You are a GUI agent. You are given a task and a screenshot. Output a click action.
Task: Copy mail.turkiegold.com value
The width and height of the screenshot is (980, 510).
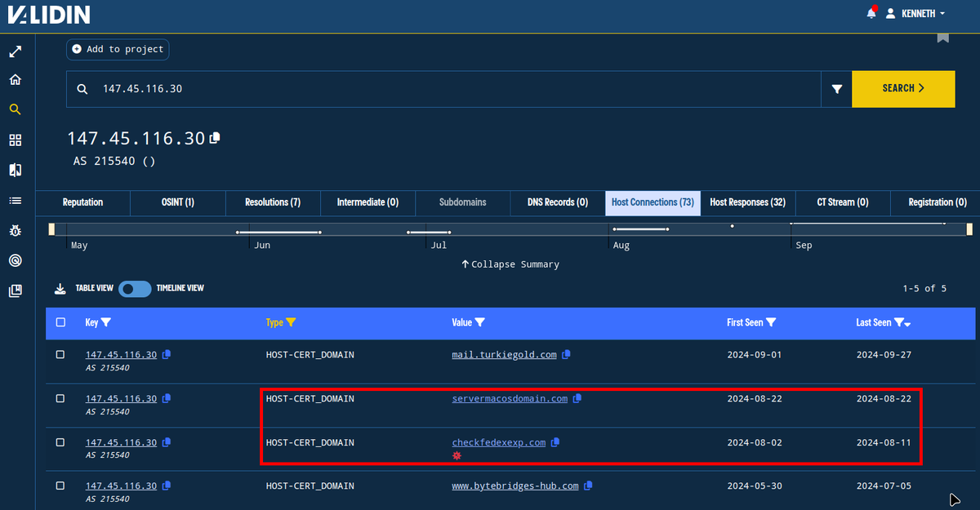coord(566,354)
